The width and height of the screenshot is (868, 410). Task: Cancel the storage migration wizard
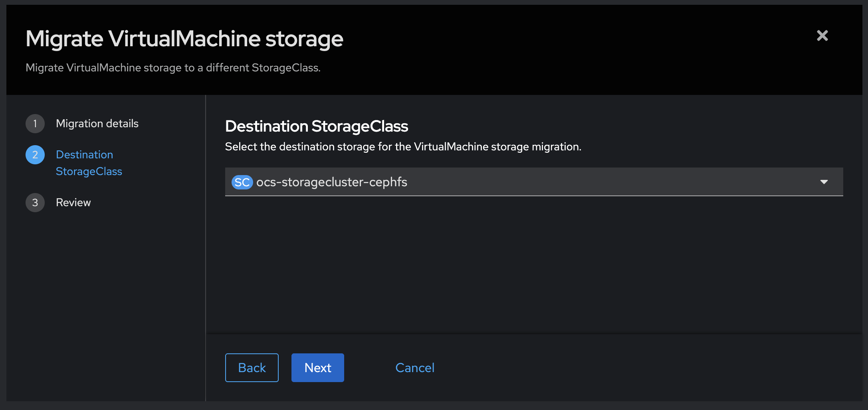click(x=414, y=368)
